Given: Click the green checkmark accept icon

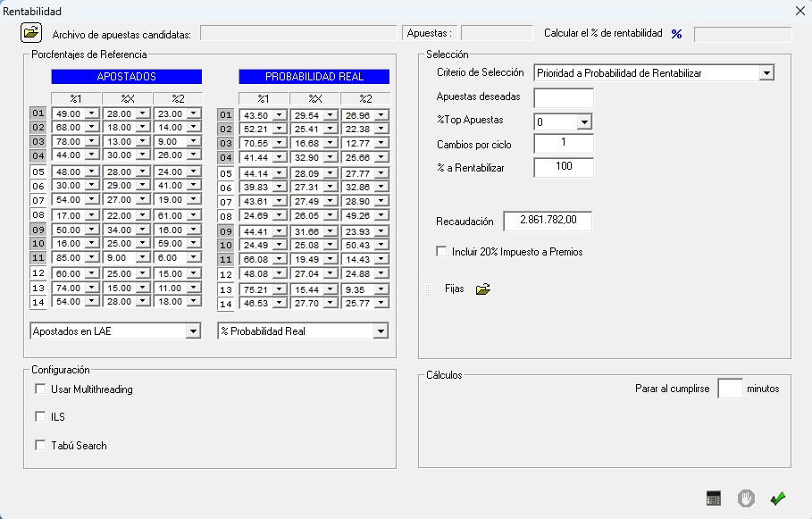Looking at the screenshot, I should coord(778,498).
